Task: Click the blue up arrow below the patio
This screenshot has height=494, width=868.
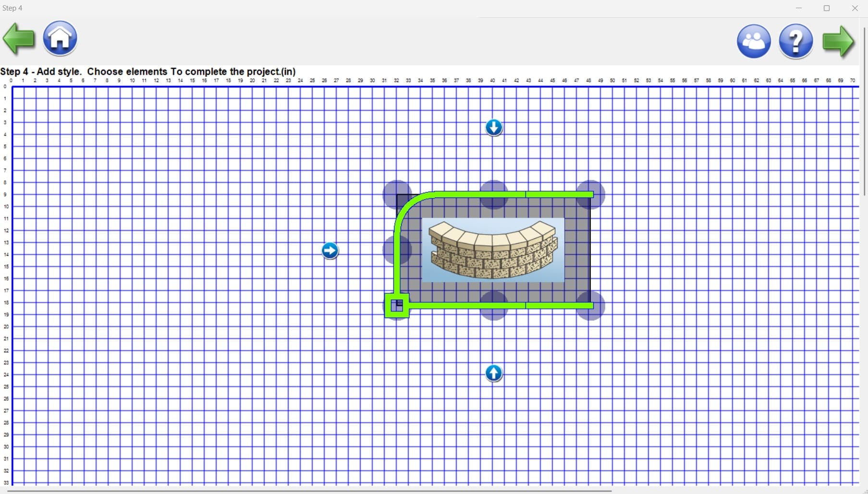Action: click(x=493, y=373)
